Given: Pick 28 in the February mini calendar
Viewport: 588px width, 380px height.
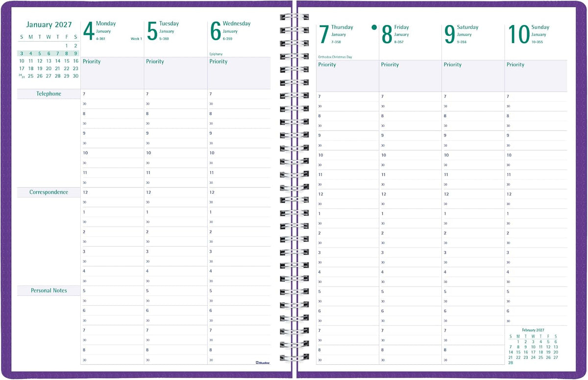Looking at the screenshot, I should point(511,363).
